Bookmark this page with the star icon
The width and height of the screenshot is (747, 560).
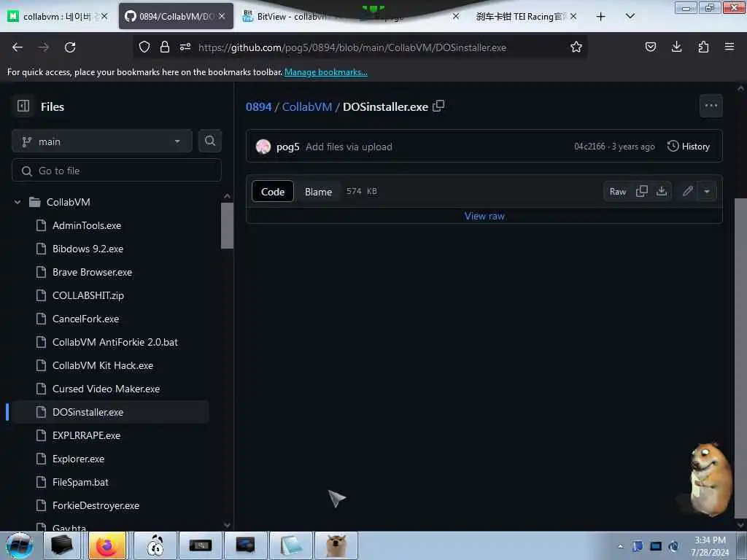(576, 47)
